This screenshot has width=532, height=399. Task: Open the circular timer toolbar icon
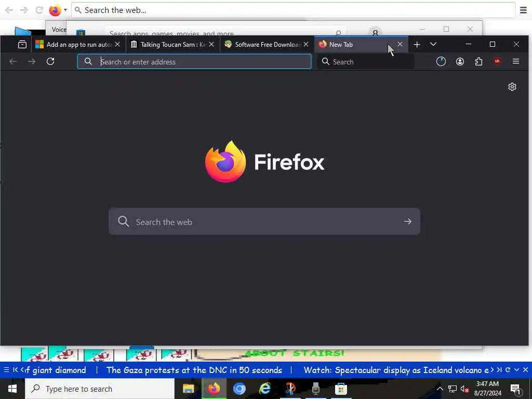pyautogui.click(x=441, y=61)
